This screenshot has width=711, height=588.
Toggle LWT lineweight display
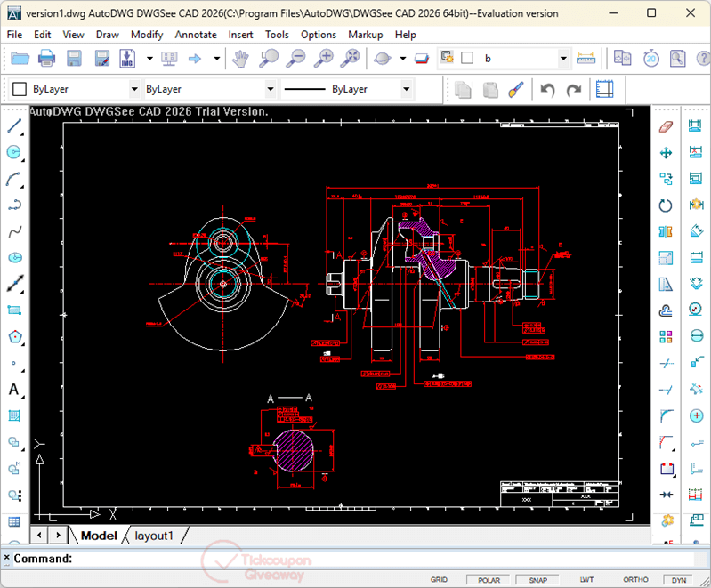pos(586,579)
